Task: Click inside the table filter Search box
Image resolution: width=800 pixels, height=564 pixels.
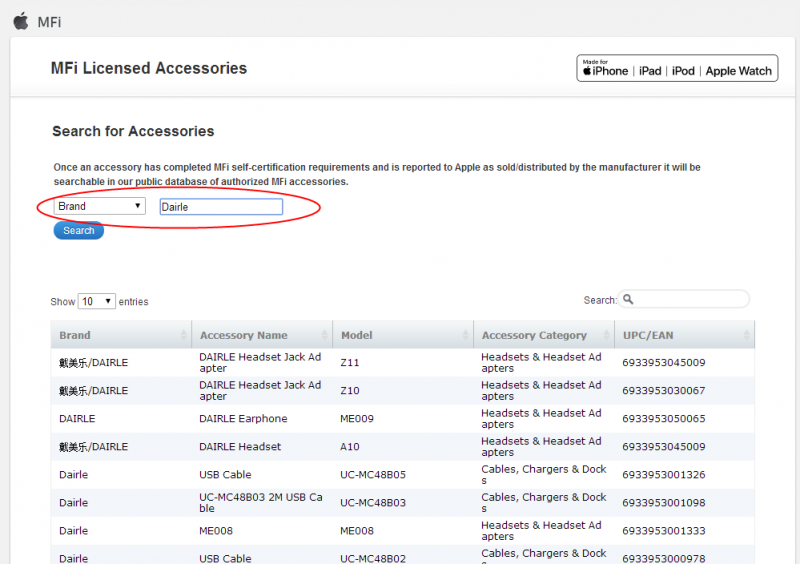Action: (691, 300)
